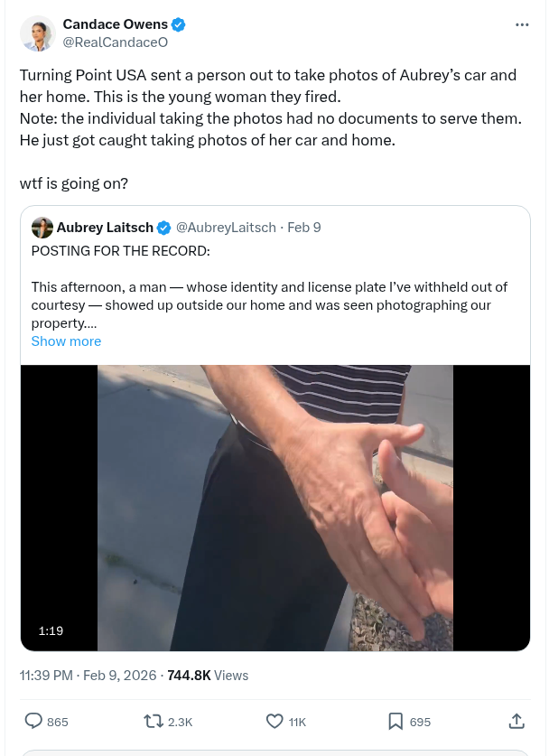Screen dimensions: 549x756
Task: Click Candace Owens' blue verified badge
Action: coord(179,24)
